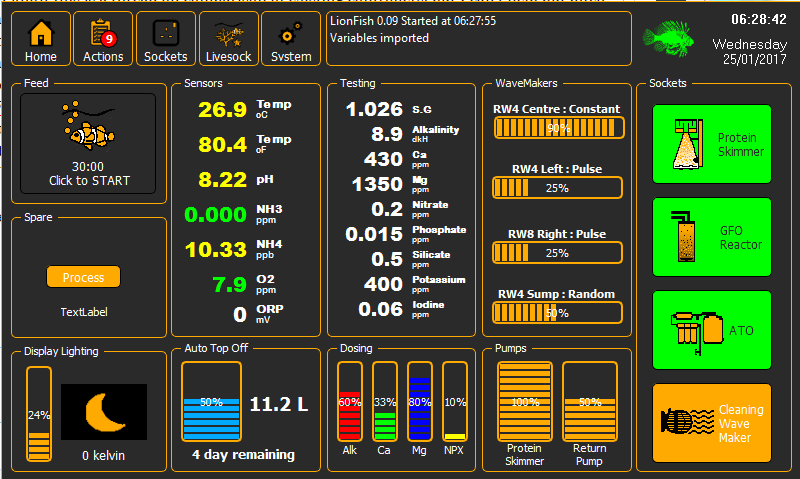Image resolution: width=800 pixels, height=479 pixels.
Task: Click the moon display lighting icon
Action: tap(104, 412)
